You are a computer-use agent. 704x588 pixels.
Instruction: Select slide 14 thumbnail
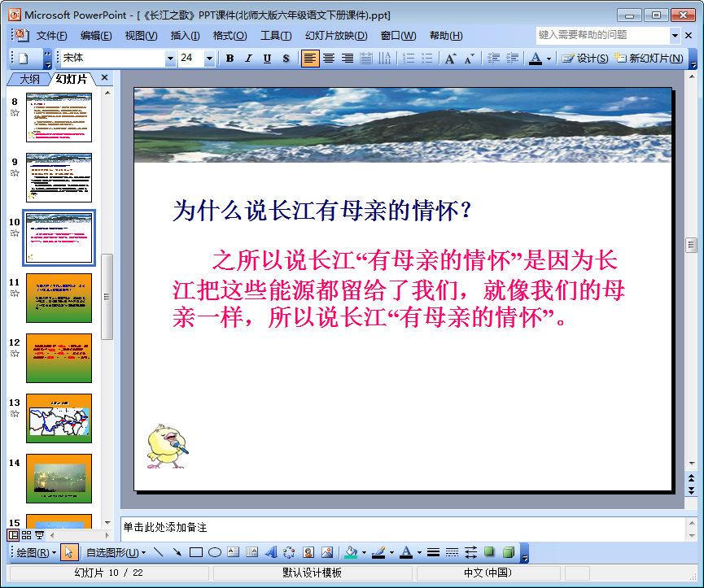[x=59, y=478]
